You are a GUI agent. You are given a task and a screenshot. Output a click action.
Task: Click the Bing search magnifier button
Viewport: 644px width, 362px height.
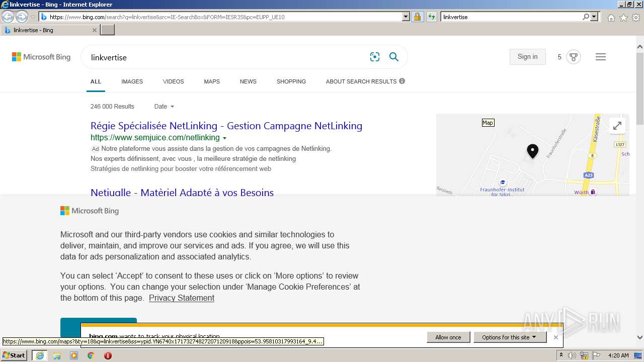coord(394,57)
